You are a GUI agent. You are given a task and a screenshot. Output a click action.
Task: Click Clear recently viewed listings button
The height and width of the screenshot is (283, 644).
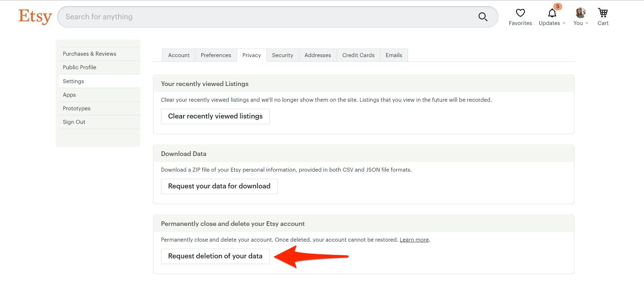tap(215, 116)
